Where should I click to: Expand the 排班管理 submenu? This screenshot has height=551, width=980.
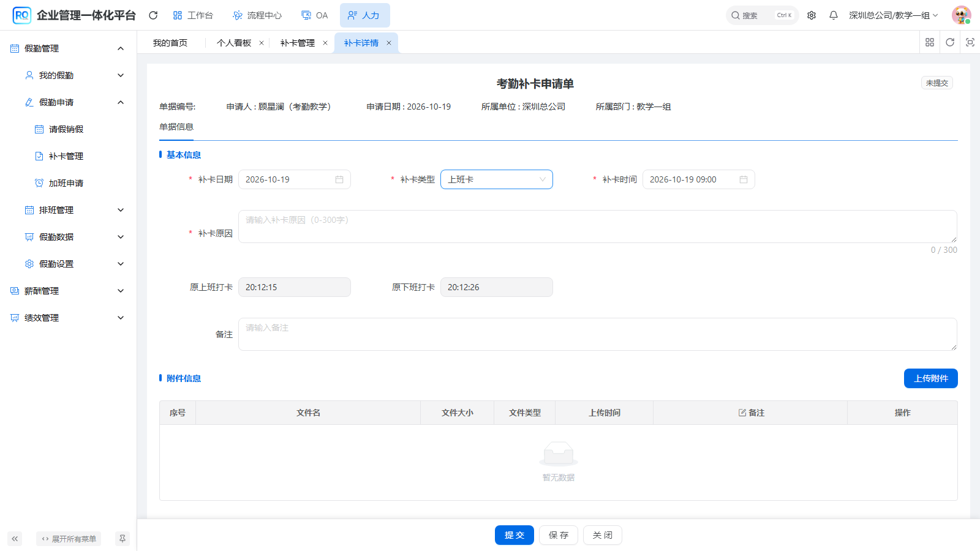coord(68,210)
